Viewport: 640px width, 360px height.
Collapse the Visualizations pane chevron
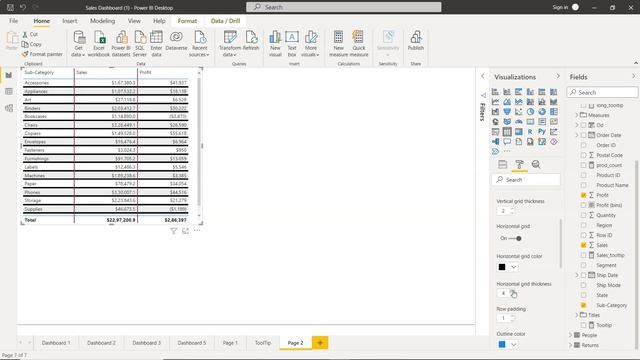(x=558, y=76)
